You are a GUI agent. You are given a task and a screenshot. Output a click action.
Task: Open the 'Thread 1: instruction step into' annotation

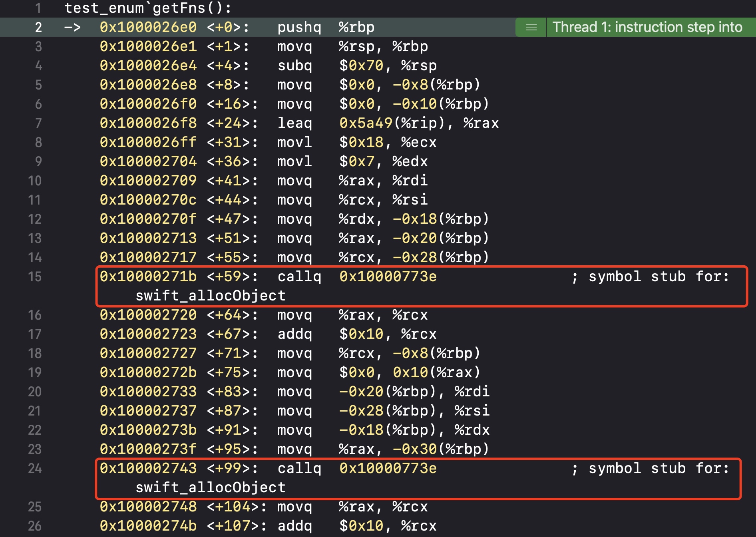(647, 27)
